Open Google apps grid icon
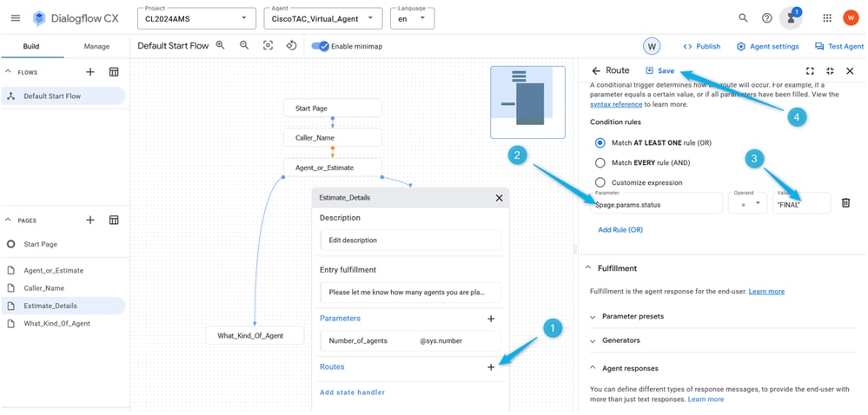Image resolution: width=868 pixels, height=415 pixels. click(x=827, y=18)
